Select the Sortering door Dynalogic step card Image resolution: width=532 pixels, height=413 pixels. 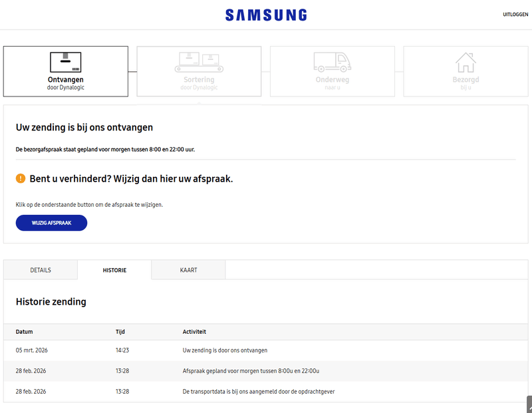[199, 71]
